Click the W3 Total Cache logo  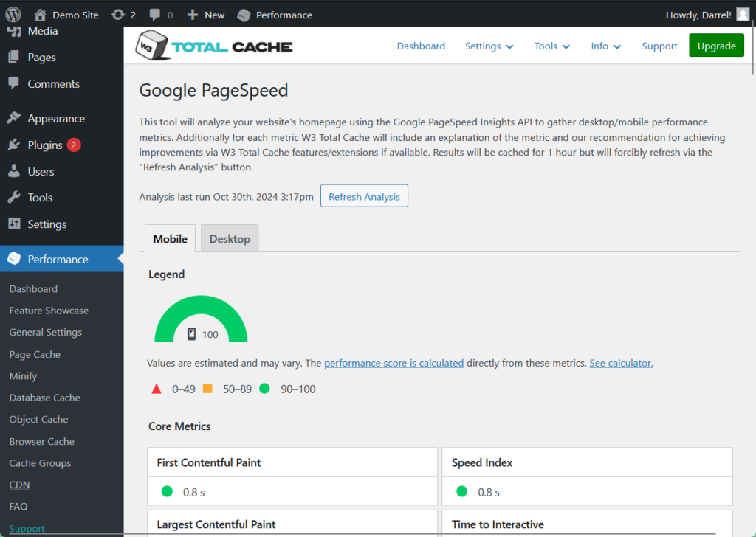point(214,46)
